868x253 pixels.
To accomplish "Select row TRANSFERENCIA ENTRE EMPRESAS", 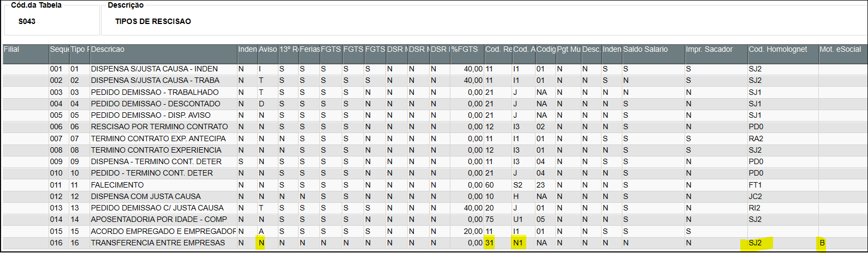I will (x=158, y=243).
